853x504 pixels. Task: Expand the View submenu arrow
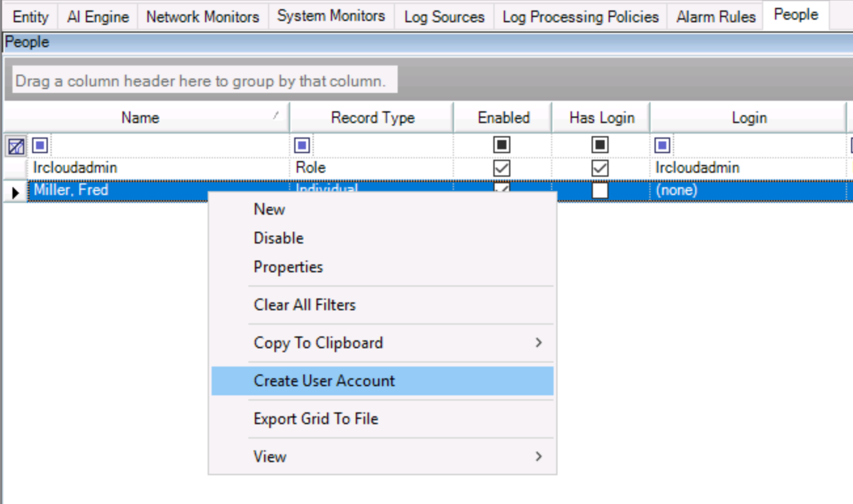point(539,456)
